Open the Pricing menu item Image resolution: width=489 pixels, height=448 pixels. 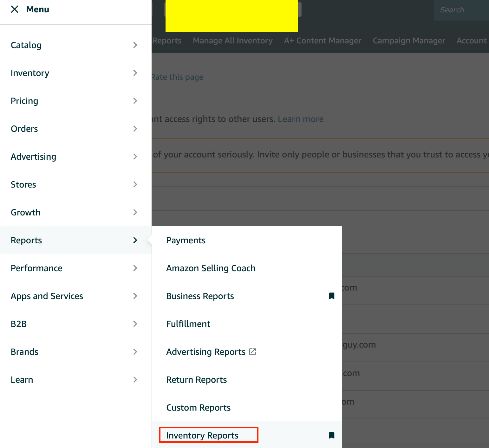point(76,101)
